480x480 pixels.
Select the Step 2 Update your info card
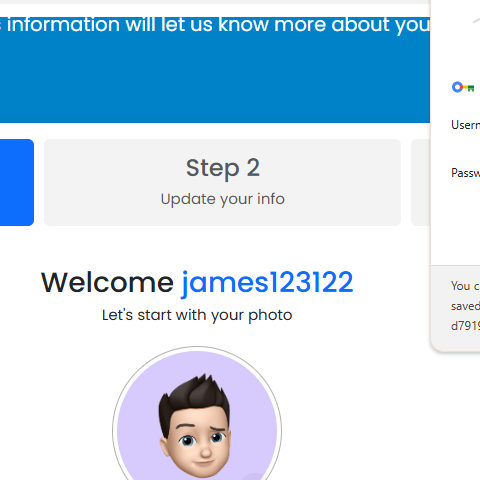(x=222, y=182)
